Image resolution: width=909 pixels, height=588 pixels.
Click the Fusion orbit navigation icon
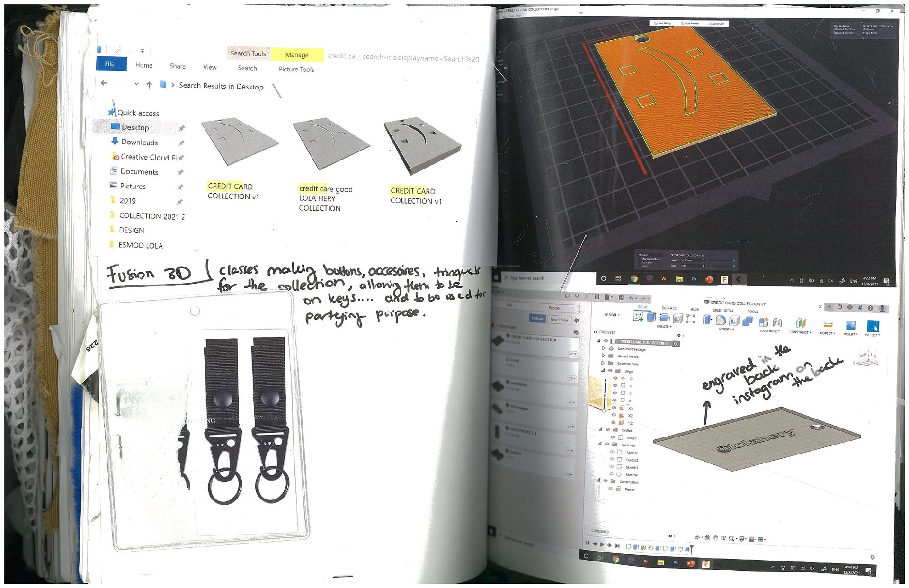point(697,537)
